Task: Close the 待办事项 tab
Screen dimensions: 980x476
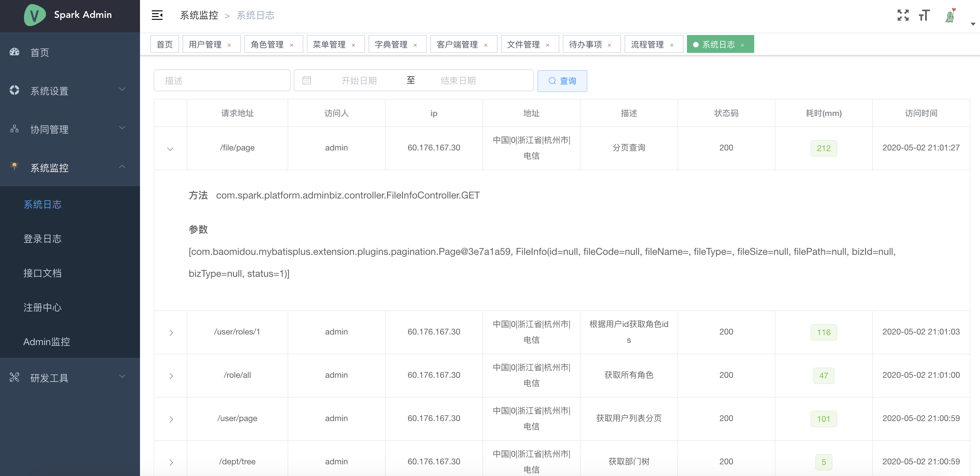Action: pyautogui.click(x=609, y=45)
